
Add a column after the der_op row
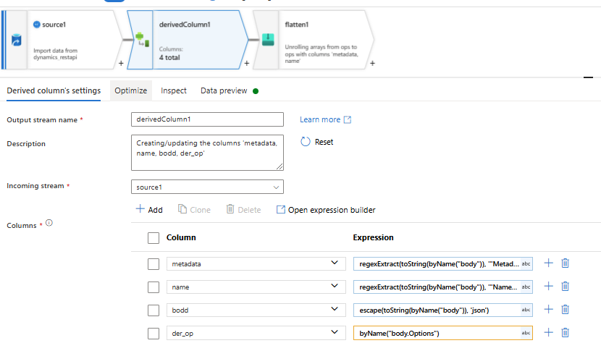coord(548,333)
